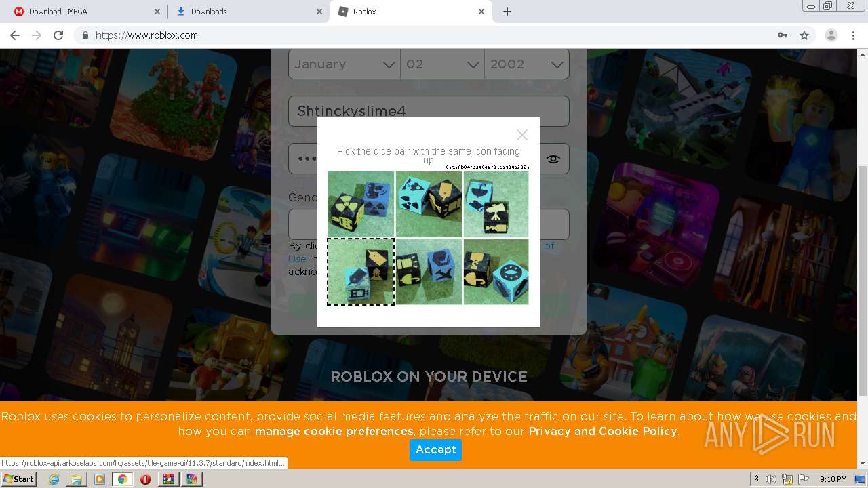Image resolution: width=868 pixels, height=488 pixels.
Task: Open the Windows Start menu
Action: [19, 479]
